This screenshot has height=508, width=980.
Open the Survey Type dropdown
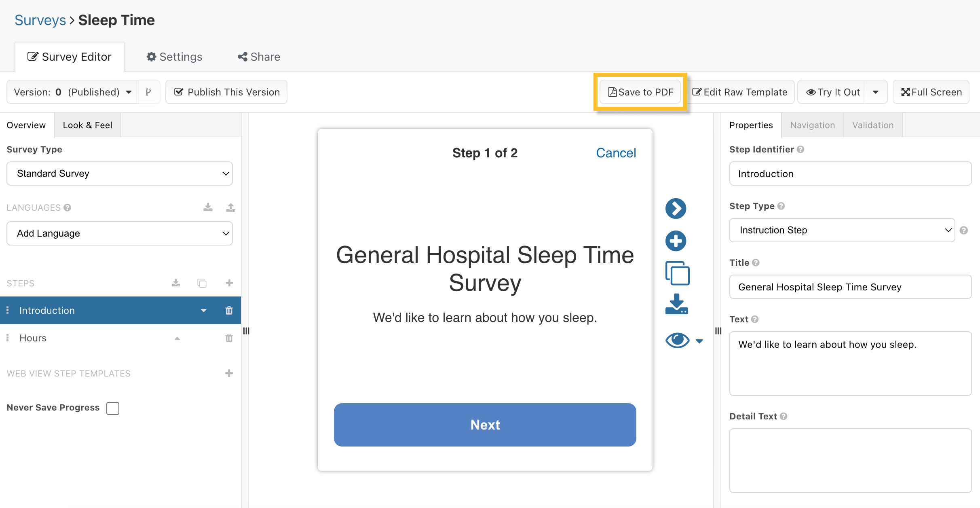point(120,174)
